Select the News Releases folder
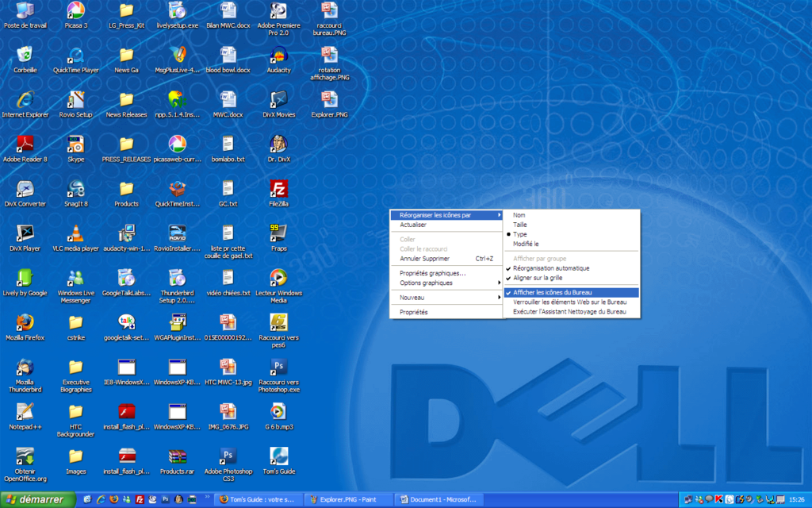 [x=126, y=105]
